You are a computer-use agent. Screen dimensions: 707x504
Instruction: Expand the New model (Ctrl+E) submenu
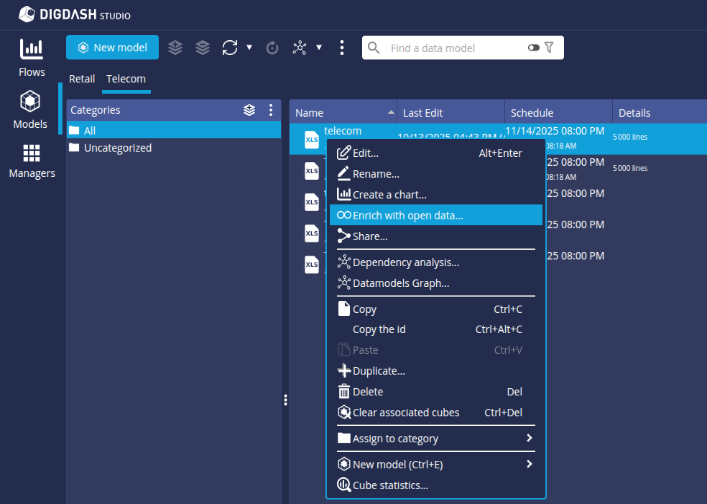click(x=529, y=464)
